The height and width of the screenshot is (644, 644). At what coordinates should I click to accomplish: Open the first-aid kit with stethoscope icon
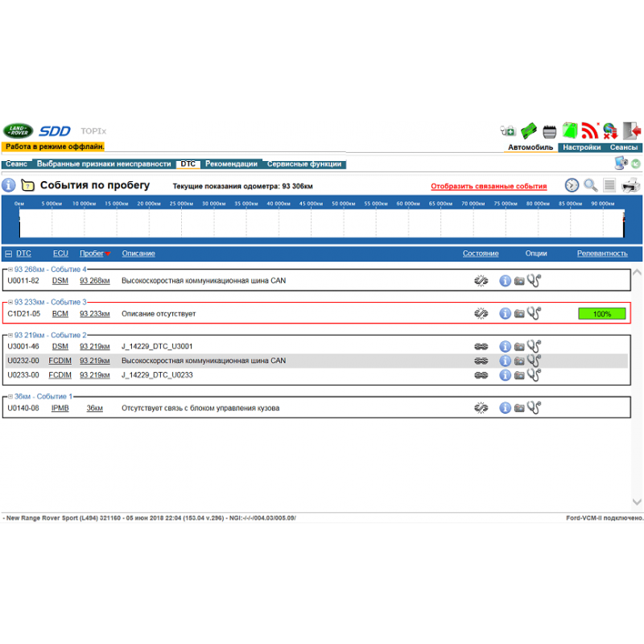pyautogui.click(x=507, y=130)
